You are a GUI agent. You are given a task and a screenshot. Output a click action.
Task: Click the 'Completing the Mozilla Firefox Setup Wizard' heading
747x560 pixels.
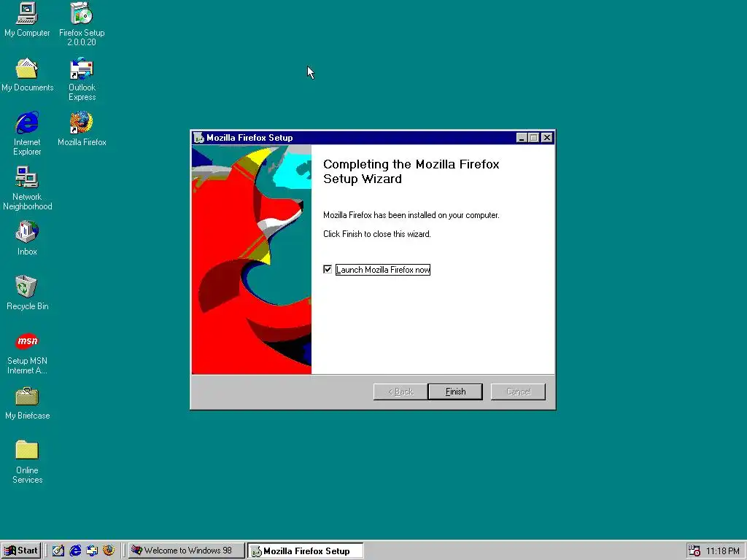[411, 171]
